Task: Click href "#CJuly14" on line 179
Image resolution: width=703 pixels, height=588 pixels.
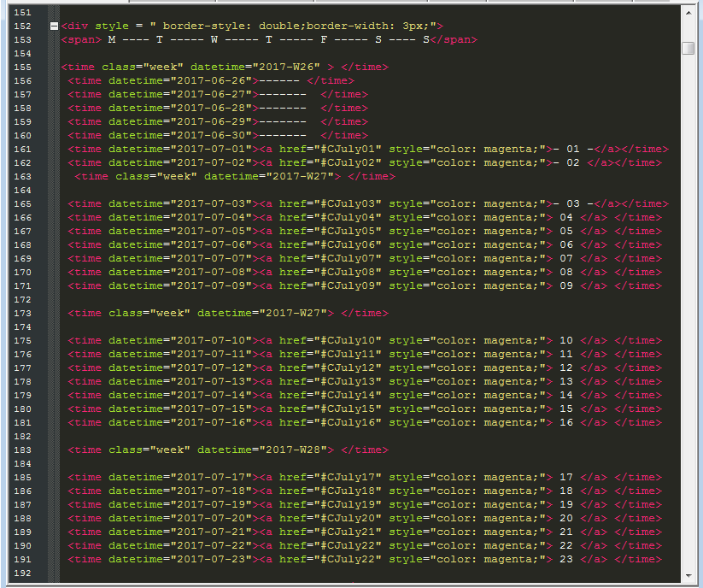Action: tap(348, 396)
